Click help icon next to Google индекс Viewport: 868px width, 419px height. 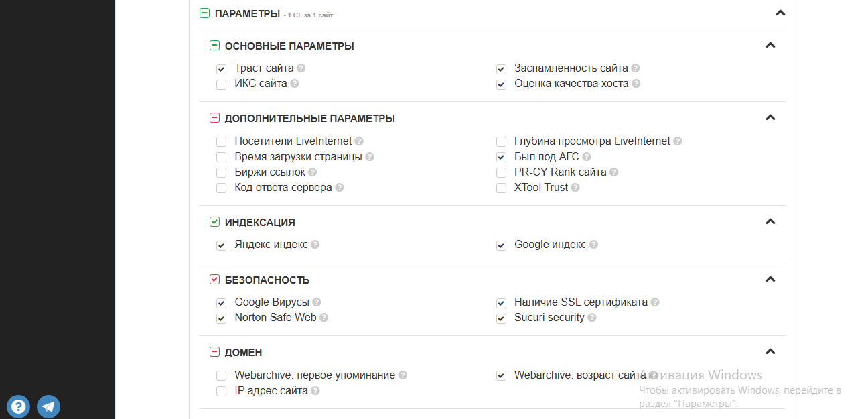594,245
